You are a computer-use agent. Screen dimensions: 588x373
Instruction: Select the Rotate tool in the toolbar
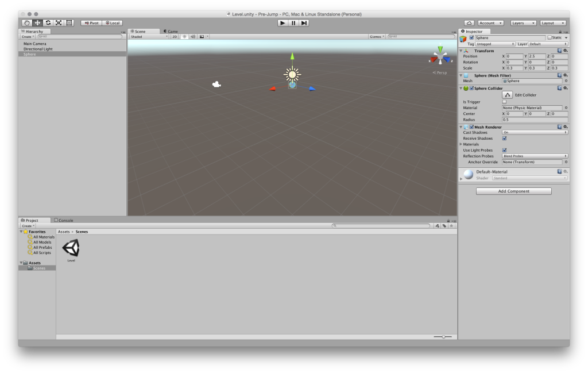[x=48, y=22]
